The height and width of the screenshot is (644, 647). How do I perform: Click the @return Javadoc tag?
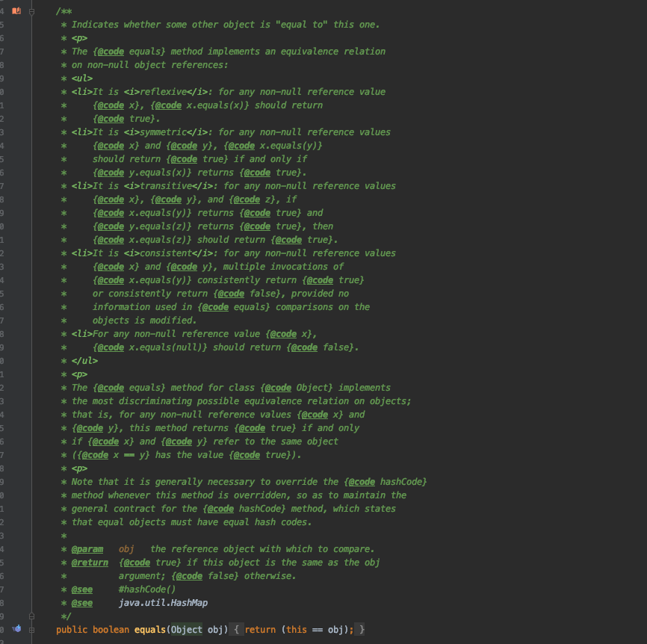coord(90,563)
